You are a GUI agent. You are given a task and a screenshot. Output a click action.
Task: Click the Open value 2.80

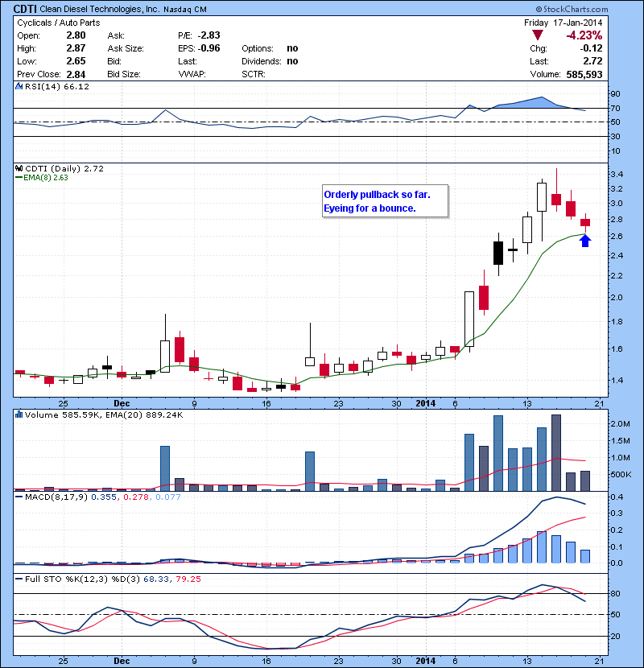[76, 35]
